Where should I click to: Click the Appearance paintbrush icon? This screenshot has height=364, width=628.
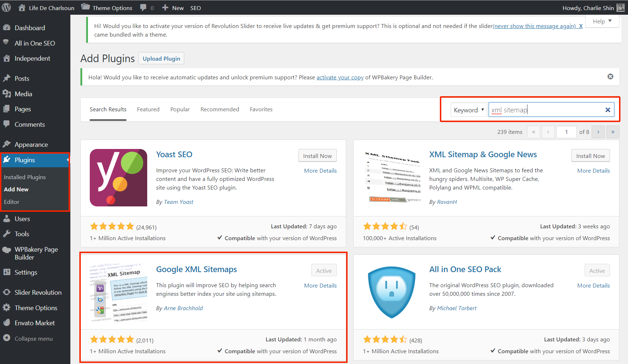click(x=6, y=144)
